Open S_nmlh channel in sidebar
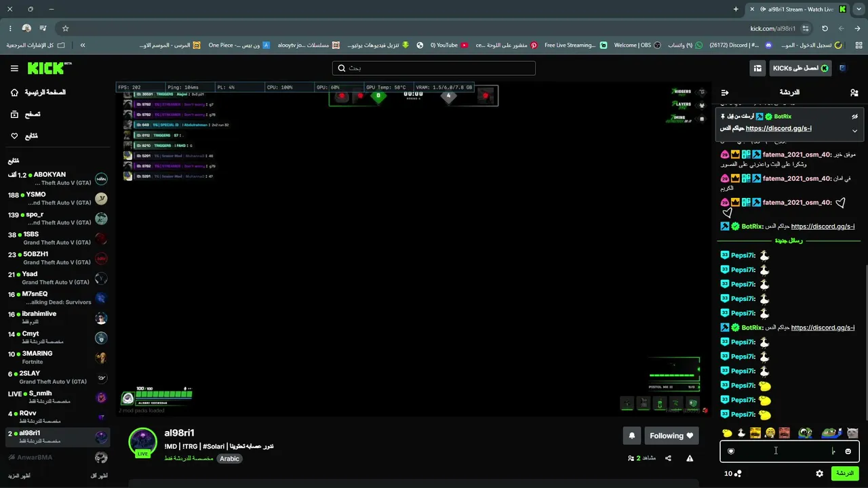 (57, 397)
